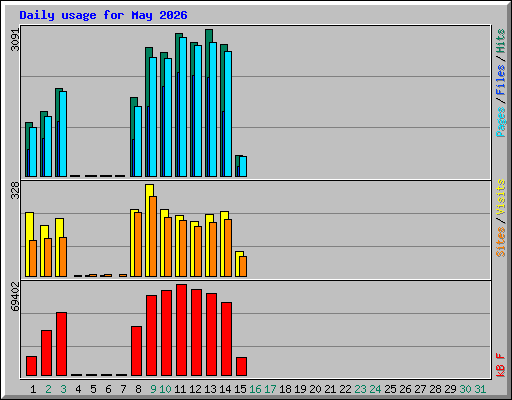Screen dimensions: 512x400
Task: Select day 13 on the x-axis
Action: coord(210,389)
